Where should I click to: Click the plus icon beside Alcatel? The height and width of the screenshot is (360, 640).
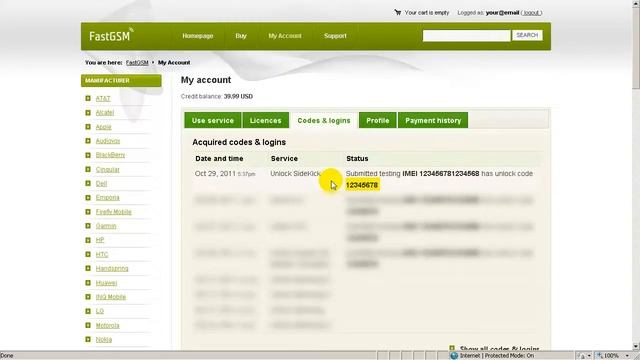point(88,113)
